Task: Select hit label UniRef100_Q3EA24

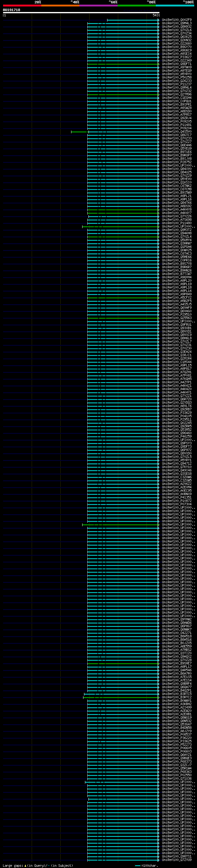Action: pyautogui.click(x=177, y=352)
